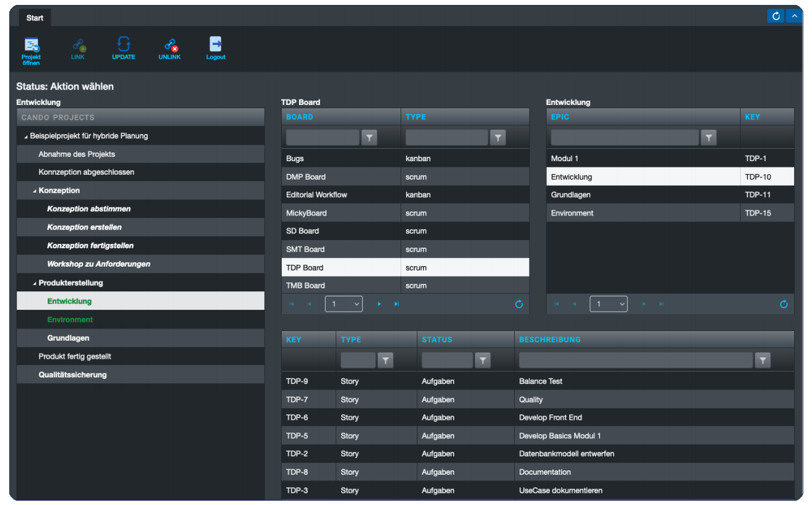Go to previous page in board grid
Image resolution: width=812 pixels, height=505 pixels.
310,304
